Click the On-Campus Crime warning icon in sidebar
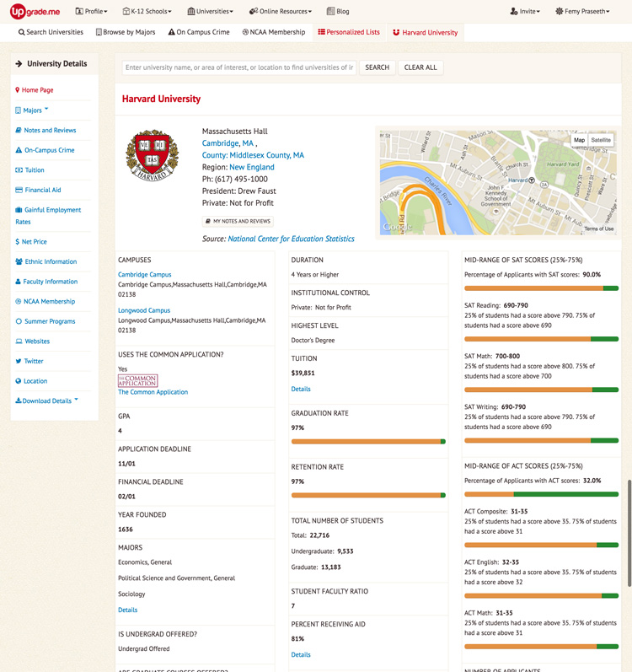Screen dimensions: 632x672 (x=19, y=150)
